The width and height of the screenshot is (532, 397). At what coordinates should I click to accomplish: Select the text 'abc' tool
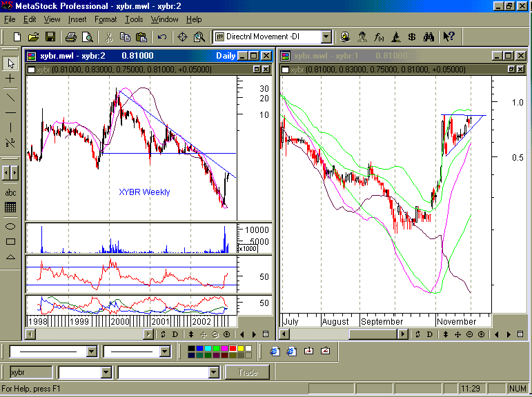click(10, 192)
